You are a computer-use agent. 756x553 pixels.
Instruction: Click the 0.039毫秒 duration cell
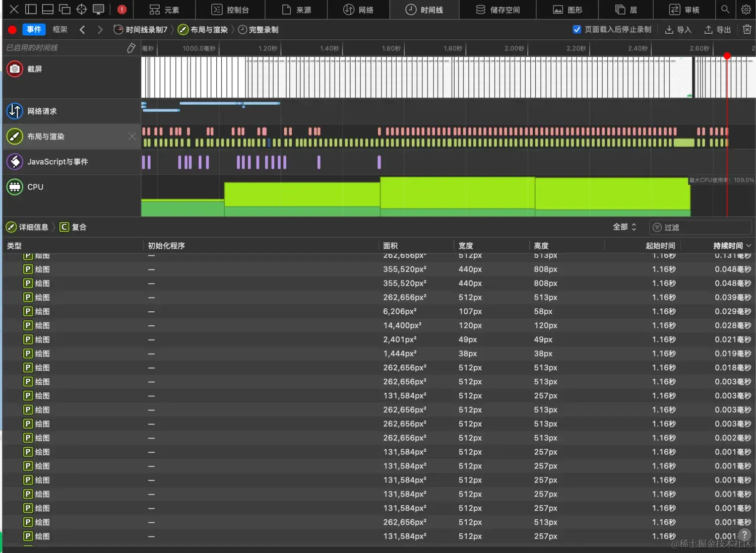[733, 298]
